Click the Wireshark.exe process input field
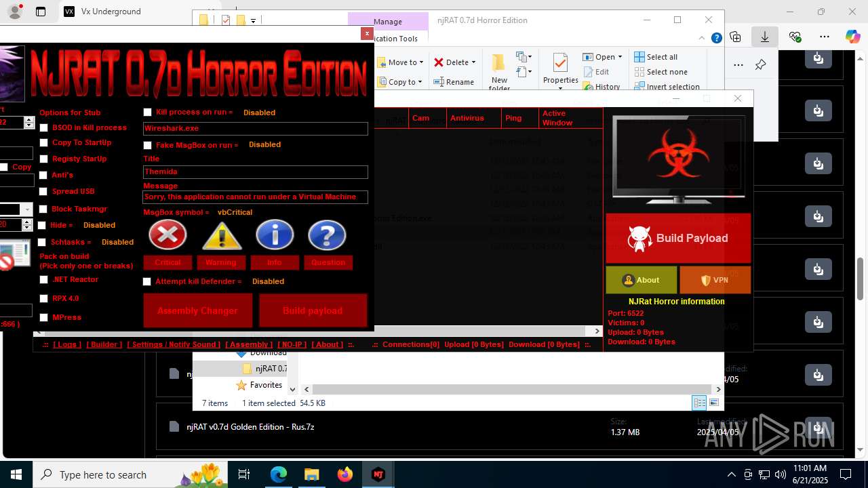Viewport: 868px width, 488px height. [256, 128]
